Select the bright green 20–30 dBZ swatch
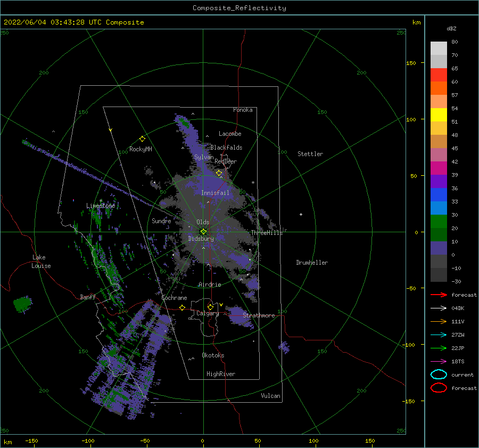479x448 pixels. pos(439,222)
